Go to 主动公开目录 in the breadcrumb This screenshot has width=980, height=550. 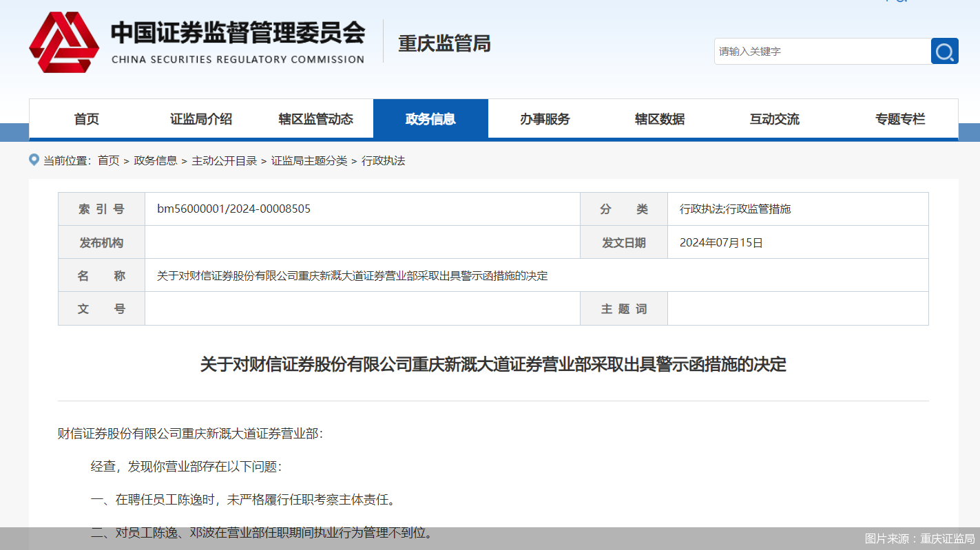coord(224,160)
